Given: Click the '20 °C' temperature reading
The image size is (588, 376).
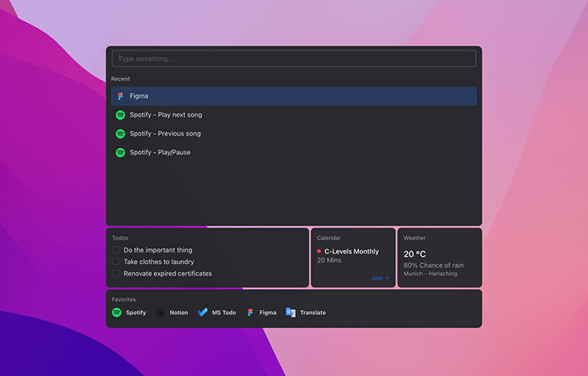Looking at the screenshot, I should (415, 254).
